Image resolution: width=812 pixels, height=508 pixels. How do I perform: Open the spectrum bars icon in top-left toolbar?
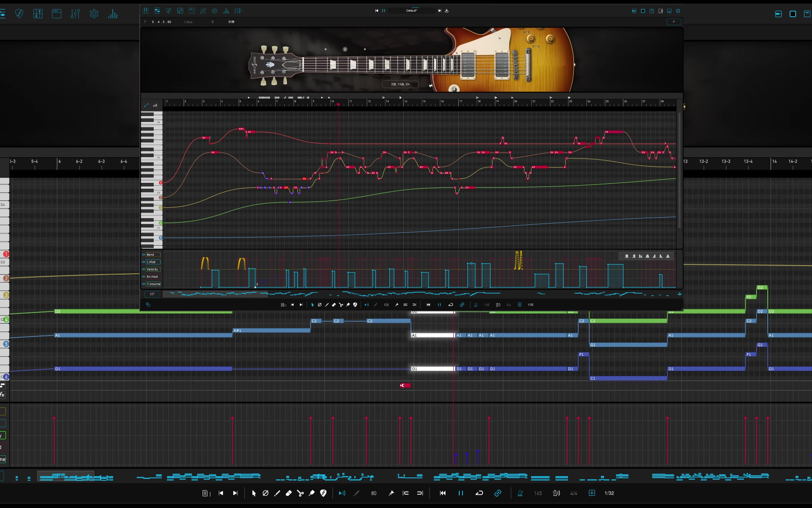(x=113, y=14)
